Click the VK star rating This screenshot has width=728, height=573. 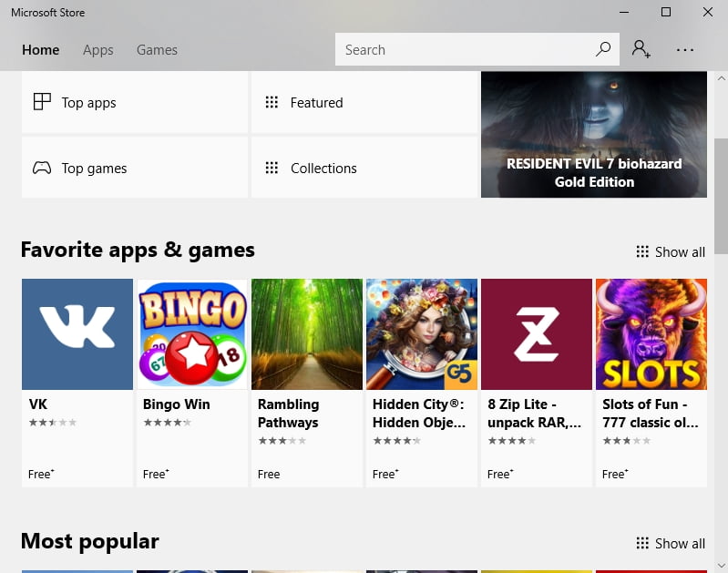click(53, 422)
